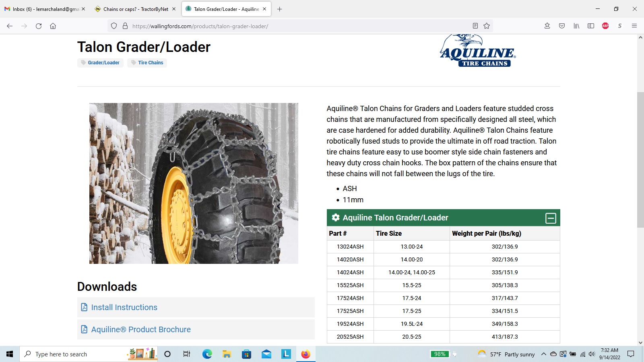Select part number 17524ASH
644x362 pixels.
(x=350, y=298)
